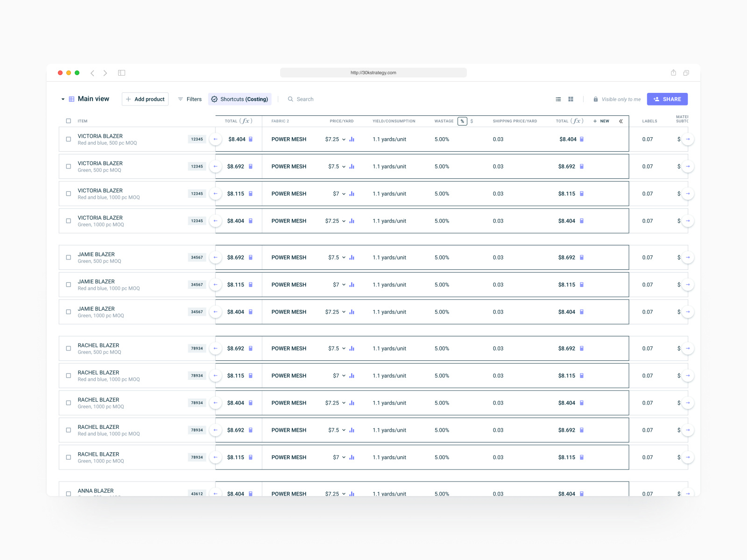Switch to grid layout view
The width and height of the screenshot is (747, 560).
(571, 99)
